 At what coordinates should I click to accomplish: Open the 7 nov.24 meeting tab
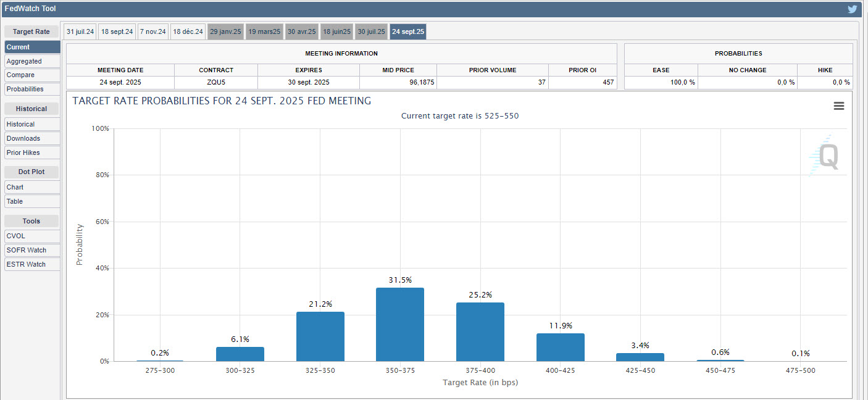[152, 31]
